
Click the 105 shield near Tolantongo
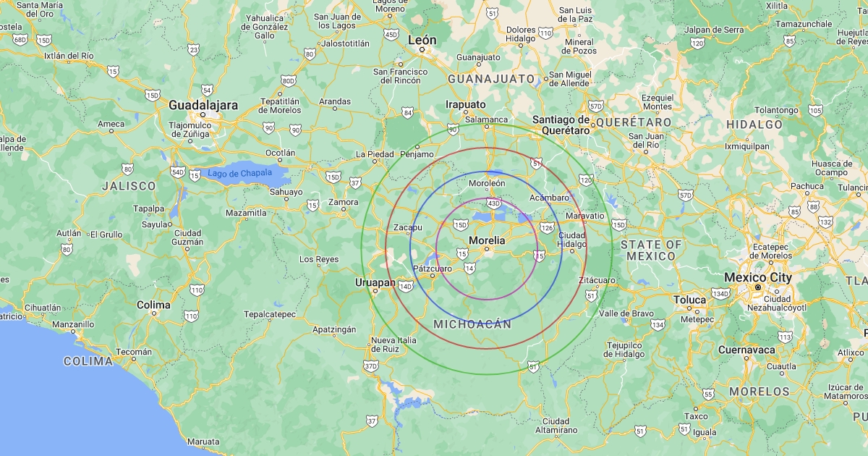coord(816,110)
